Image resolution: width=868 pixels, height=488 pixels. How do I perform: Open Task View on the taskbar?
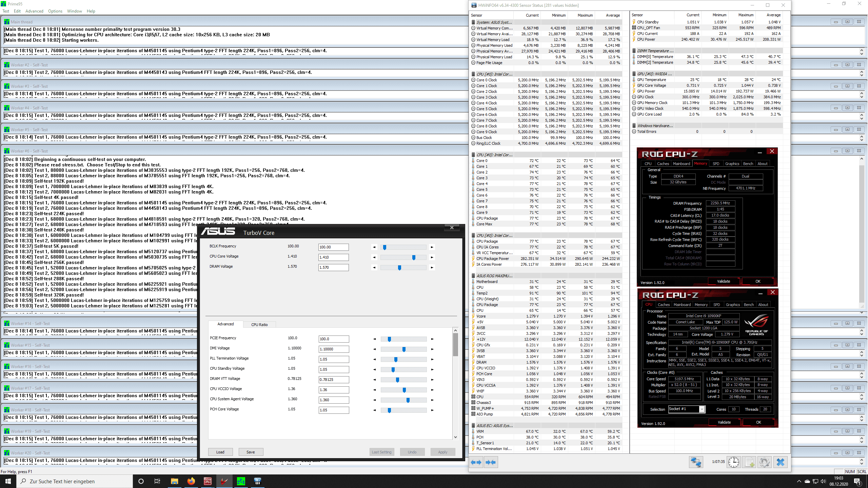click(x=157, y=481)
